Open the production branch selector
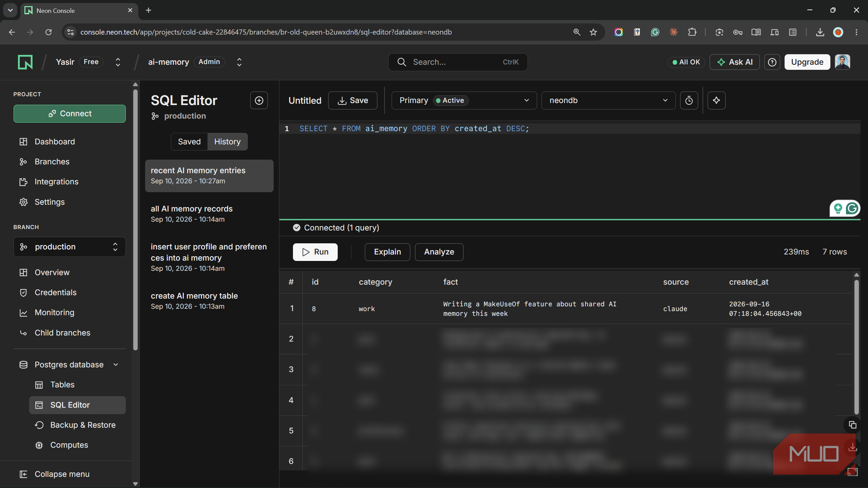 click(70, 247)
